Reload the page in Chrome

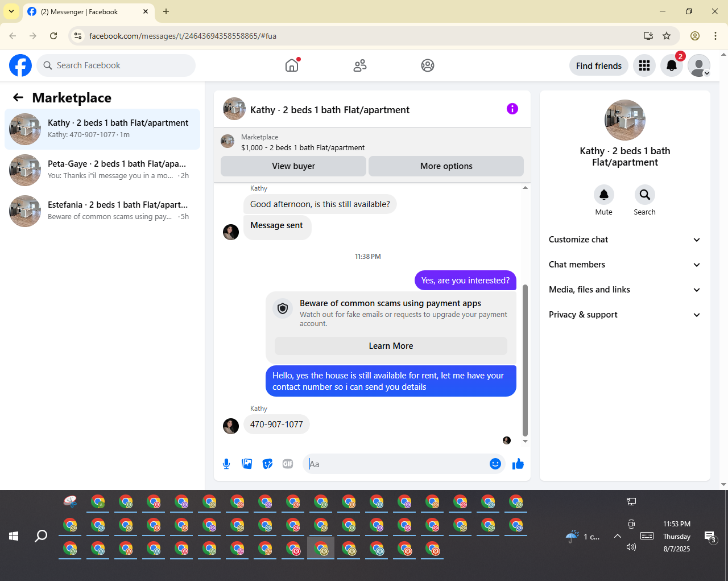click(x=53, y=36)
